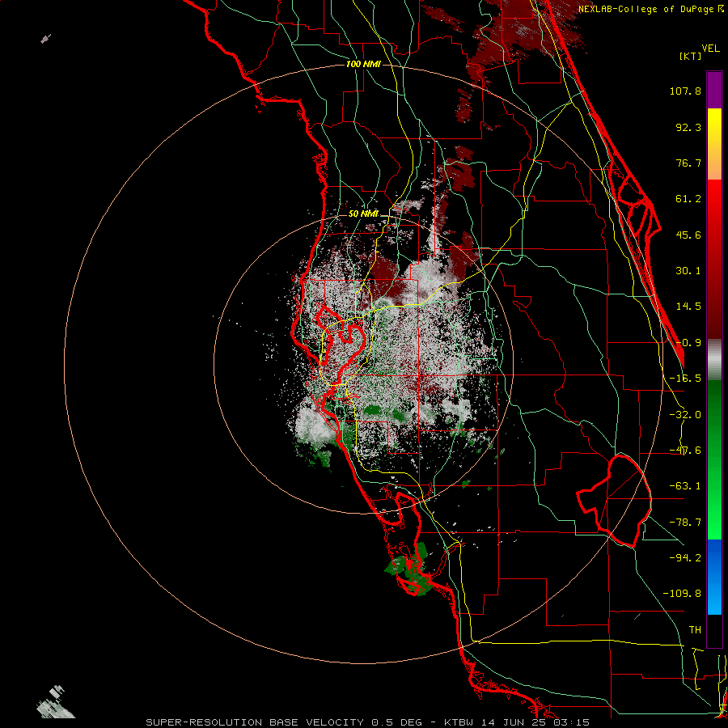This screenshot has width=728, height=728.
Task: Click the [KT] units label
Action: tap(691, 56)
